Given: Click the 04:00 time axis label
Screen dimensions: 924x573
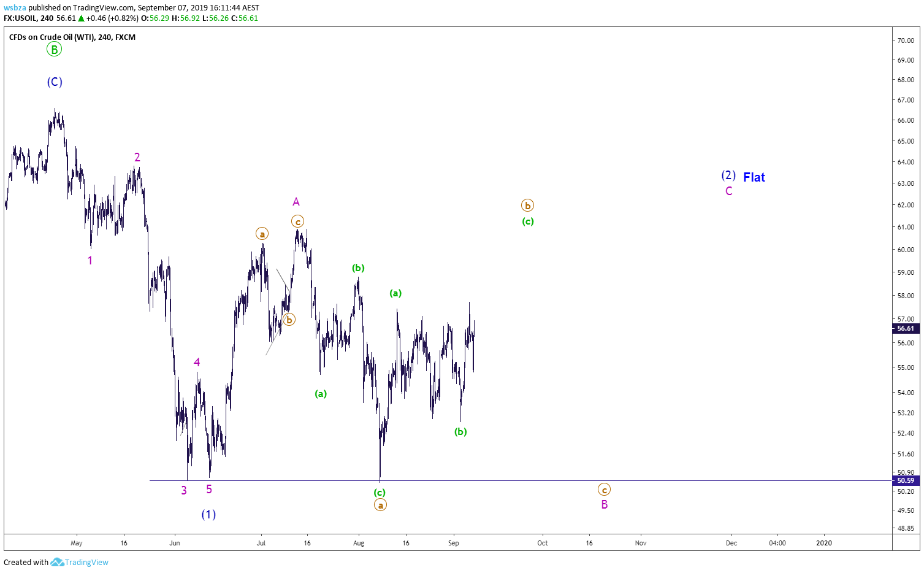Looking at the screenshot, I should [777, 543].
